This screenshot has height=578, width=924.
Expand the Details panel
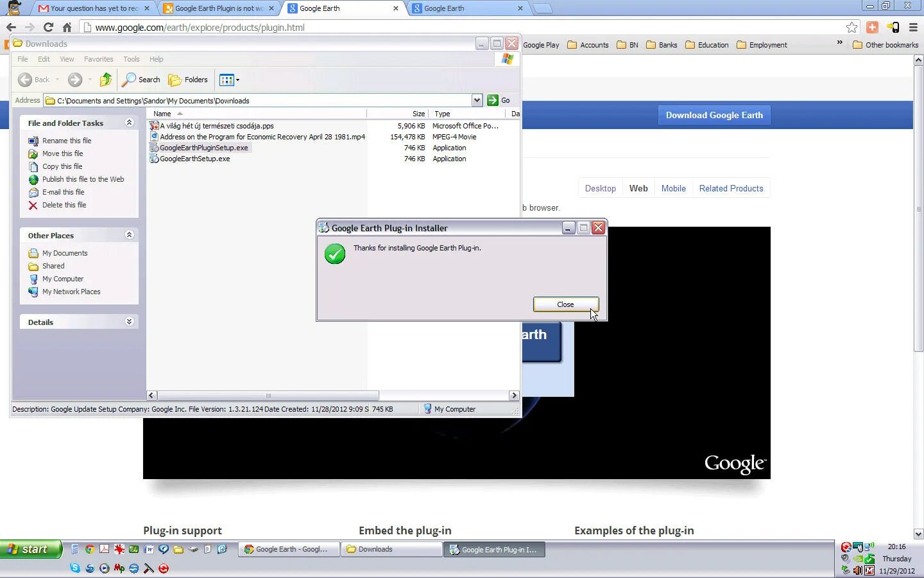tap(129, 322)
